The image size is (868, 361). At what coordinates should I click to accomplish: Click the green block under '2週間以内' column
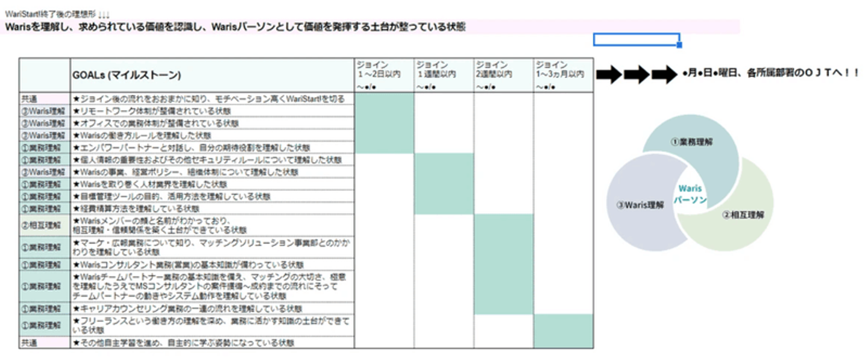[503, 265]
